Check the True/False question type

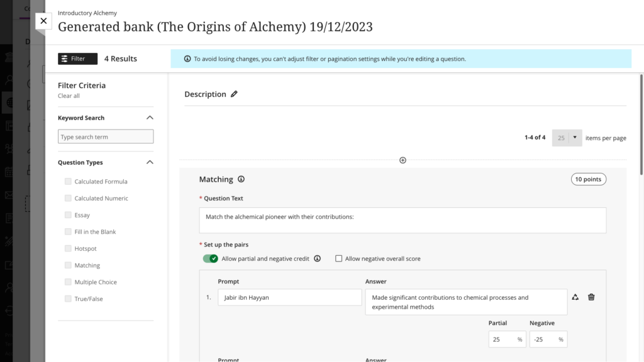[x=68, y=299]
